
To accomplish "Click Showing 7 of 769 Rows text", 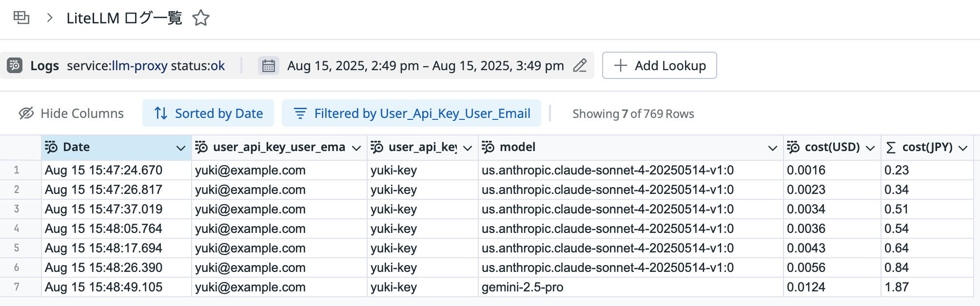I will pos(633,114).
